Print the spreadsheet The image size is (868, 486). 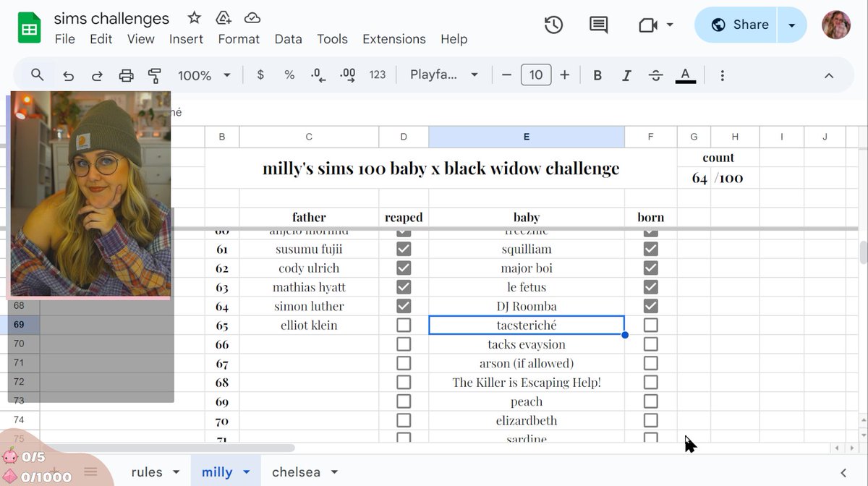[127, 75]
